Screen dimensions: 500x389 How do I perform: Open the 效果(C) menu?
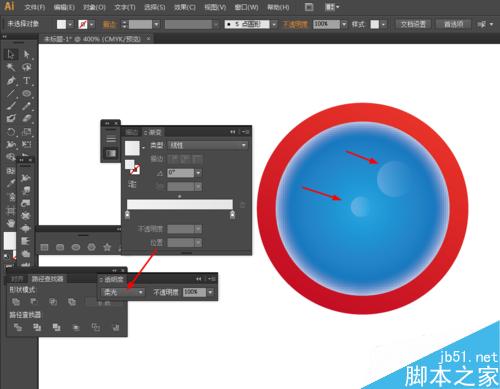click(184, 7)
